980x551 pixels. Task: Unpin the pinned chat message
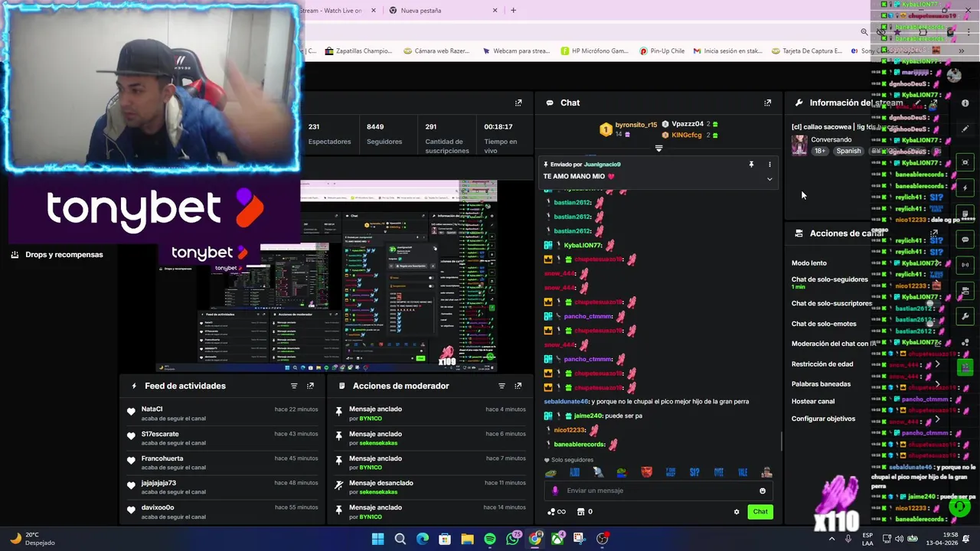(751, 165)
